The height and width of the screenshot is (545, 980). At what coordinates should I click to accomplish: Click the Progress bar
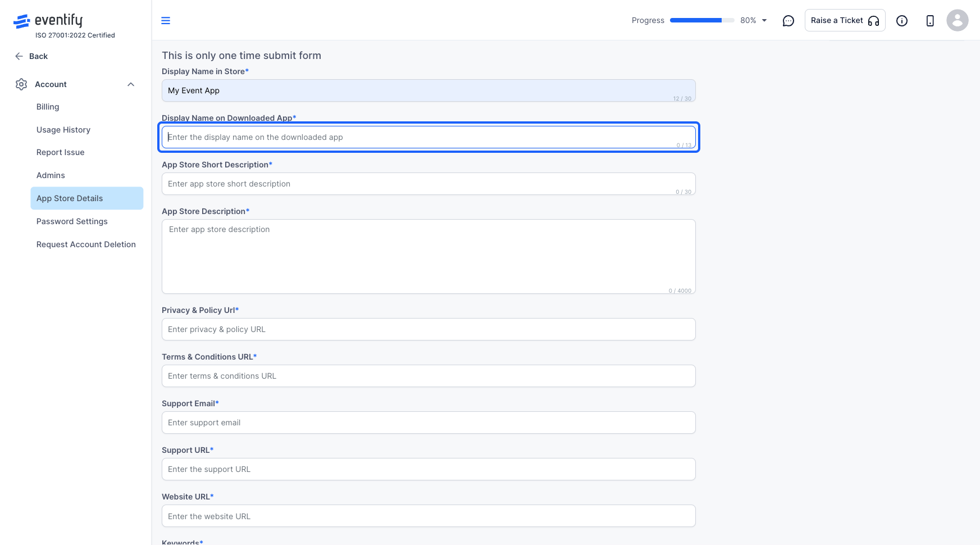tap(702, 20)
